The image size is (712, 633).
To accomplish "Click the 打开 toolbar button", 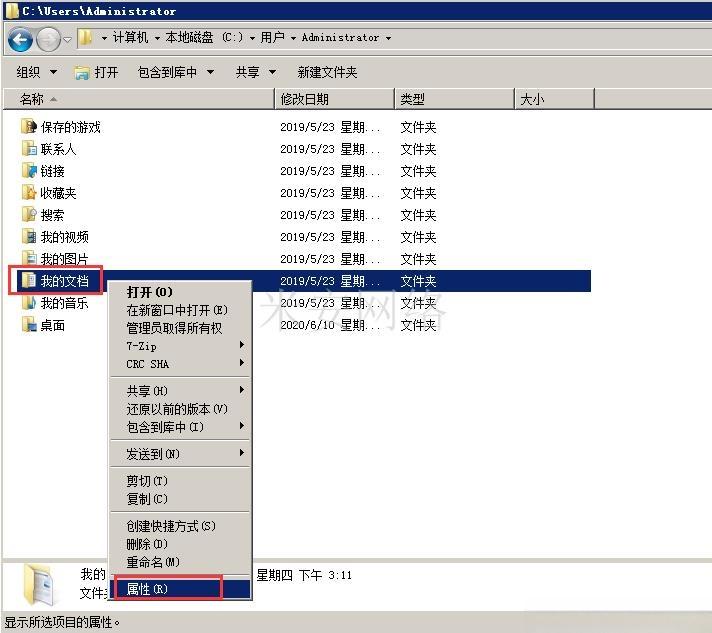I will [x=96, y=72].
